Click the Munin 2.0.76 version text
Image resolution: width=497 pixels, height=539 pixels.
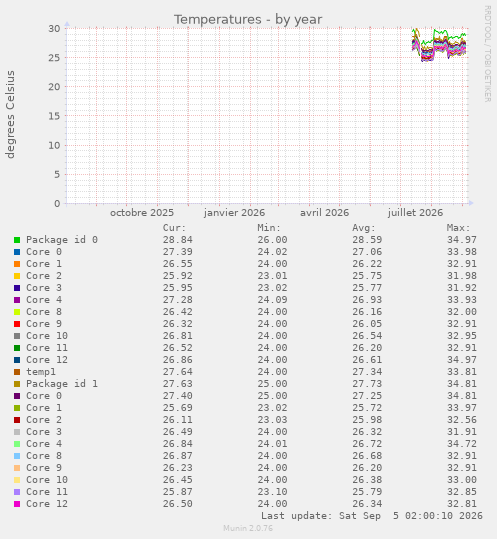pyautogui.click(x=248, y=528)
